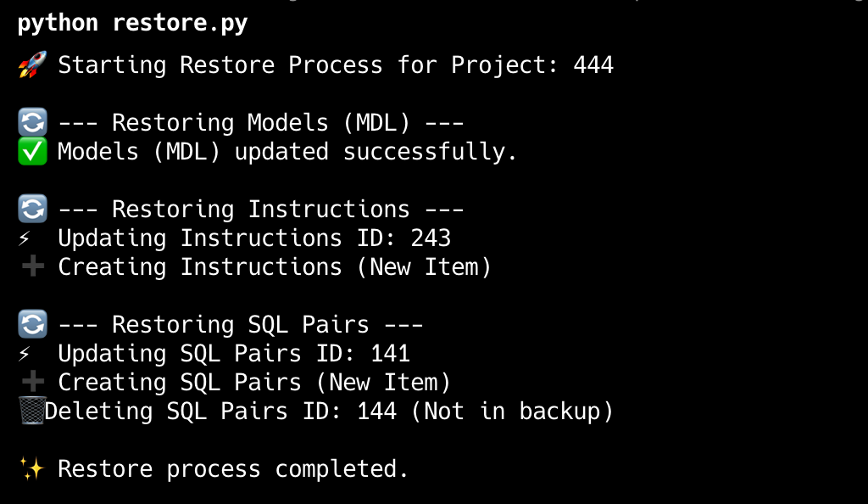This screenshot has width=868, height=504.
Task: Click the lightning bolt before Updating SQL Pairs
Action: coord(25,354)
